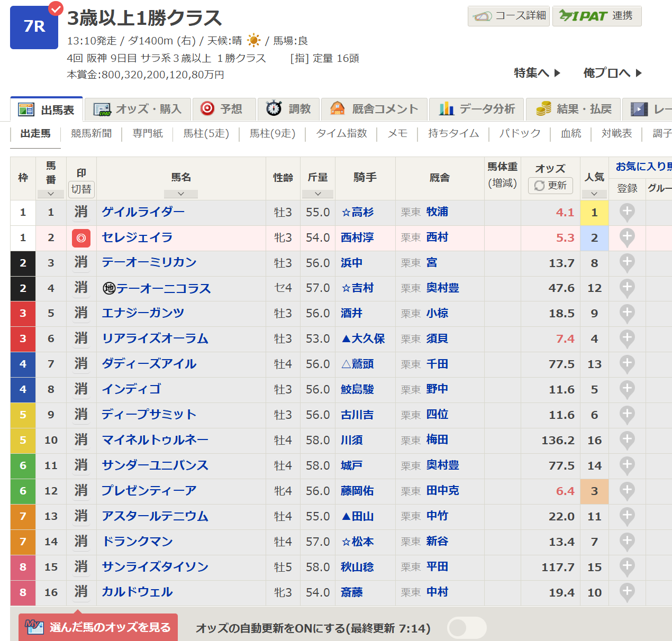The width and height of the screenshot is (672, 641).
Task: Click the red double-circle mark for セレジェイラ
Action: pyautogui.click(x=81, y=238)
